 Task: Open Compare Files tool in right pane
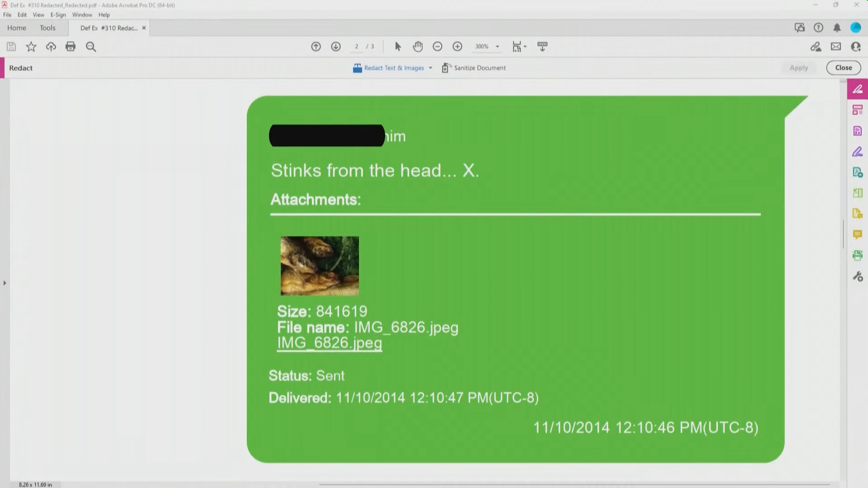858,193
